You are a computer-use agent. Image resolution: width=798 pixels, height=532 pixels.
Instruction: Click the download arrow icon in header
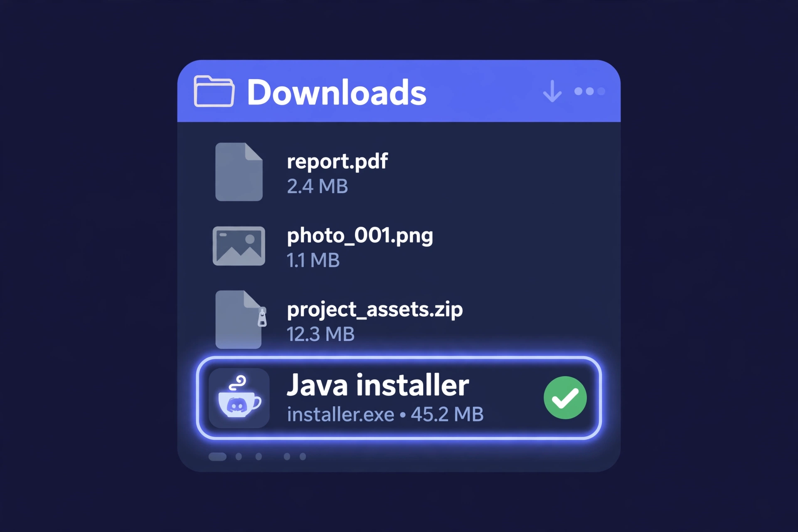tap(552, 91)
